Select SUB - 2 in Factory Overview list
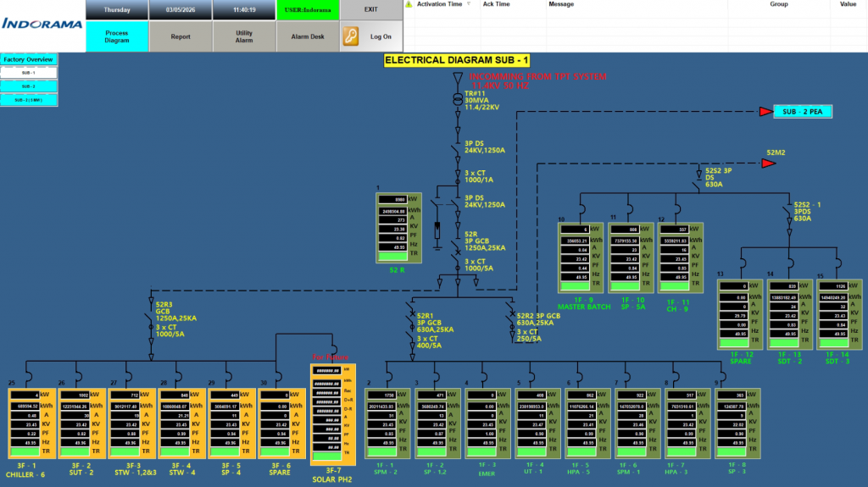 click(29, 86)
